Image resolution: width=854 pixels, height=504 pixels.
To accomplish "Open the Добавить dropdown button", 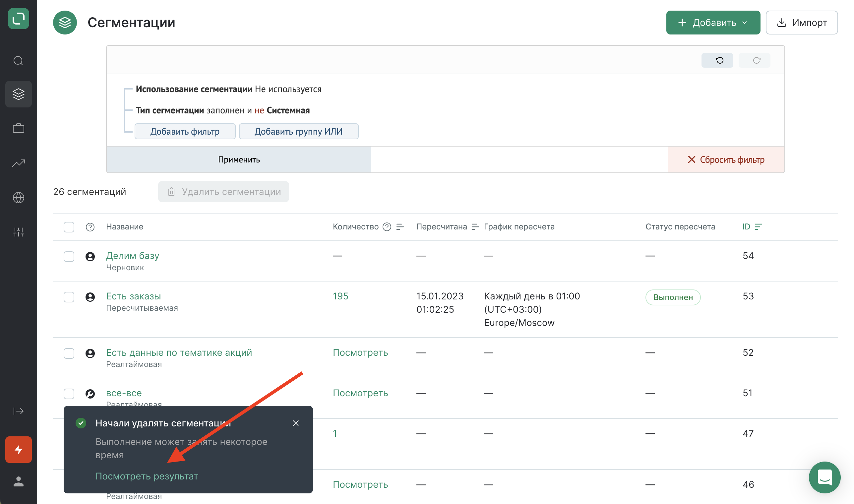I will pyautogui.click(x=713, y=23).
